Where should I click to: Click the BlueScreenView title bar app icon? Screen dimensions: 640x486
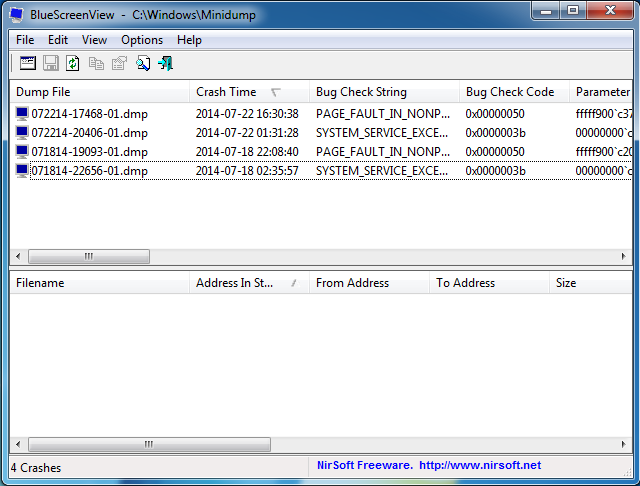pyautogui.click(x=16, y=14)
